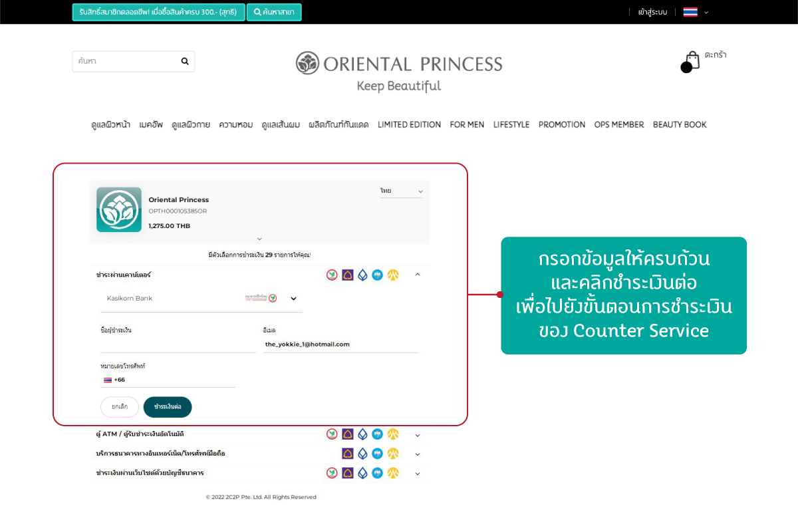This screenshot has height=532, width=798.
Task: Open the Kasikorn Bank selection dropdown
Action: (x=201, y=299)
